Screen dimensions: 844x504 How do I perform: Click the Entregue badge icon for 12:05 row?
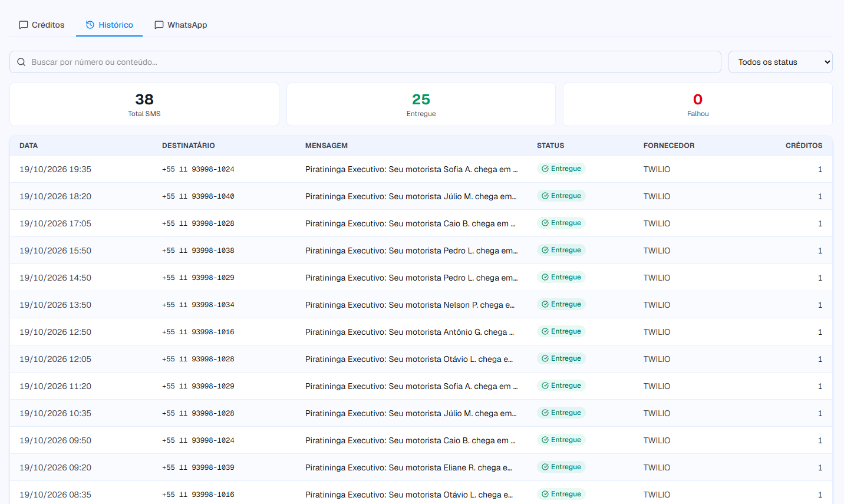pyautogui.click(x=545, y=358)
